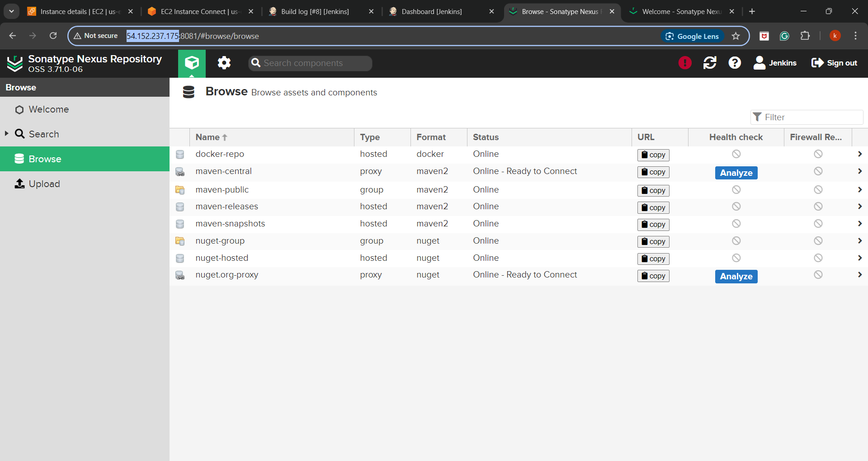868x461 pixels.
Task: Expand the Search tree item arrow
Action: pos(7,133)
